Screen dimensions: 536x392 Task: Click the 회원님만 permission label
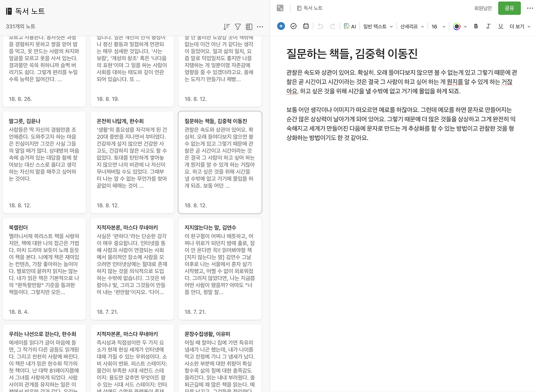pyautogui.click(x=483, y=8)
